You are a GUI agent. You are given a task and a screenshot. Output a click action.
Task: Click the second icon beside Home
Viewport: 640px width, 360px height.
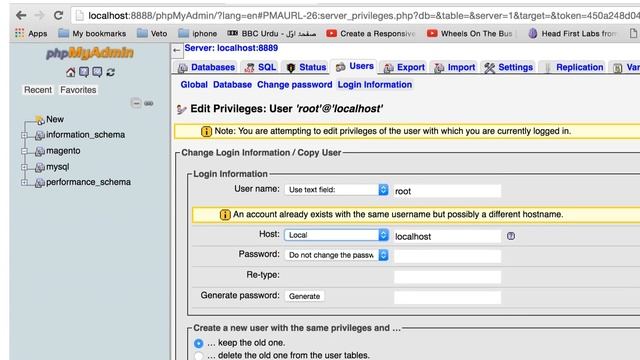click(84, 72)
